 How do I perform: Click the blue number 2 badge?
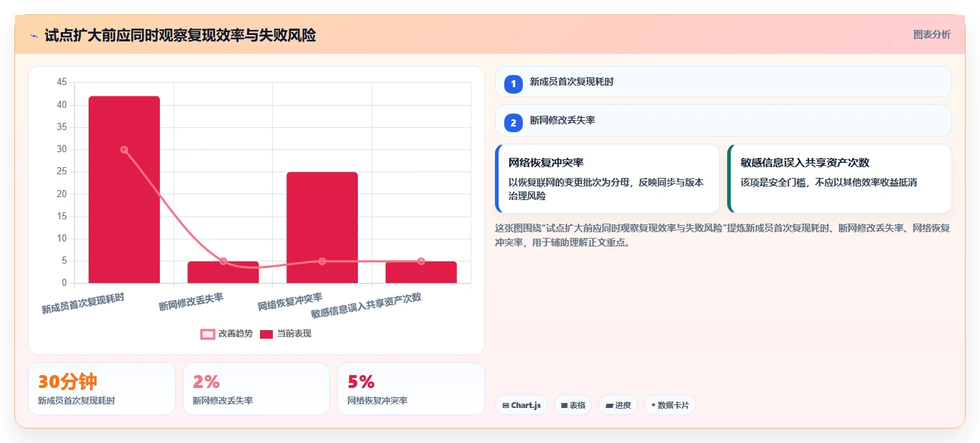[513, 122]
